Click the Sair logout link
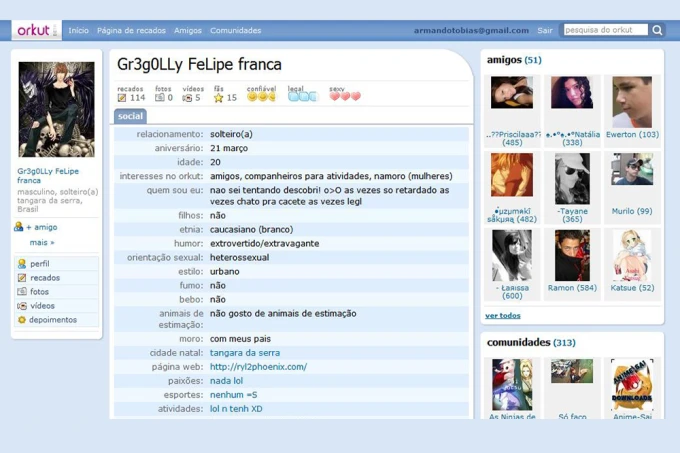The height and width of the screenshot is (453, 680). tap(545, 31)
